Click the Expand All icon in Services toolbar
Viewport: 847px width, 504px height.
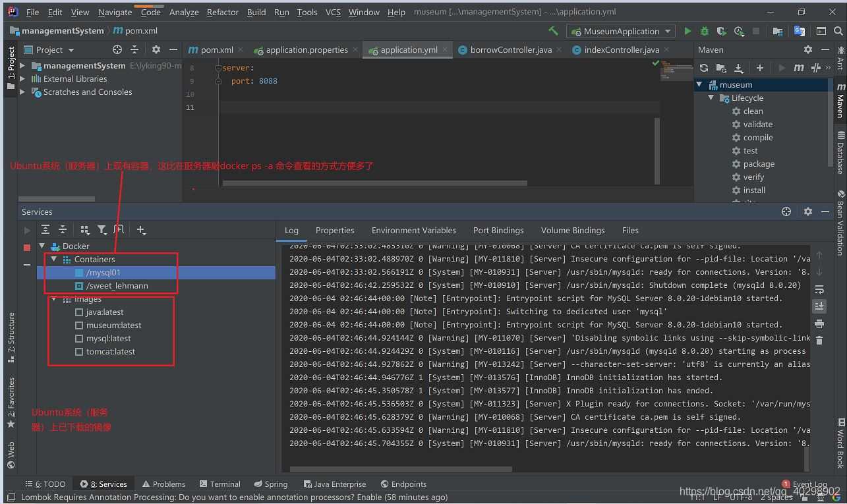click(44, 229)
